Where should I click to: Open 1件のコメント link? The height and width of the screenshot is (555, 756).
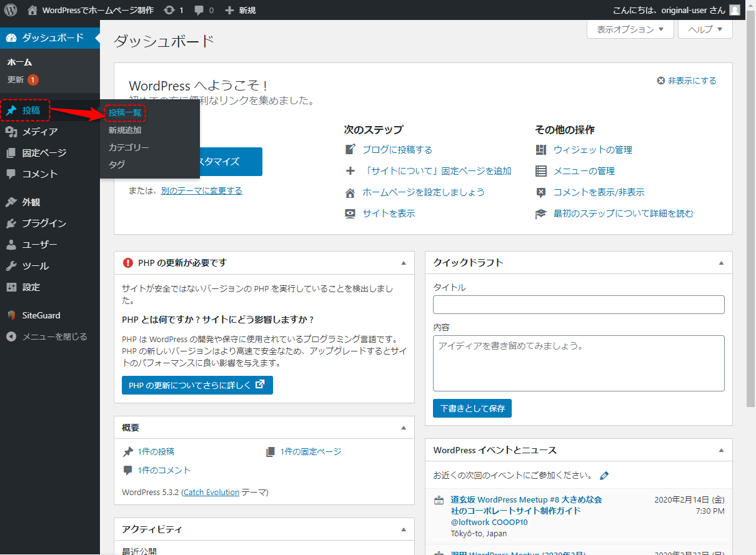pyautogui.click(x=164, y=470)
